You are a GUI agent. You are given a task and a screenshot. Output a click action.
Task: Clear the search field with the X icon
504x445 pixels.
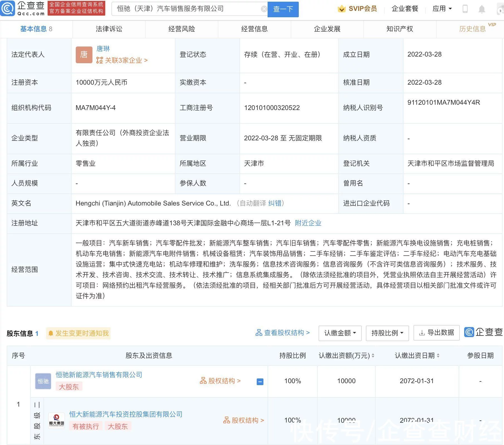pyautogui.click(x=264, y=9)
